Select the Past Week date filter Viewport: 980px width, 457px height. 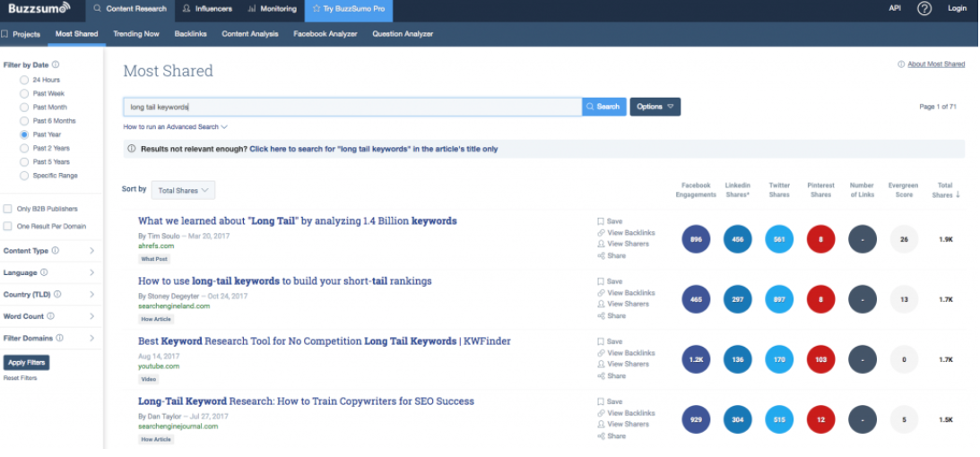[23, 94]
